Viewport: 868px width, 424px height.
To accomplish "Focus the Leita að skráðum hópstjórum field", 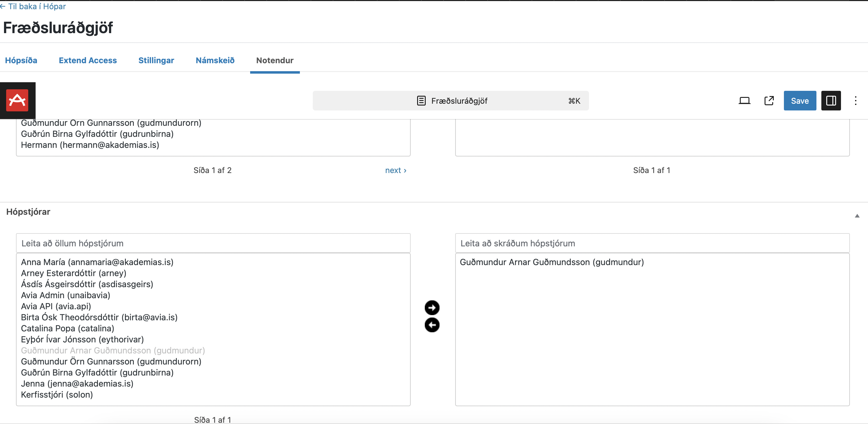I will click(x=652, y=243).
